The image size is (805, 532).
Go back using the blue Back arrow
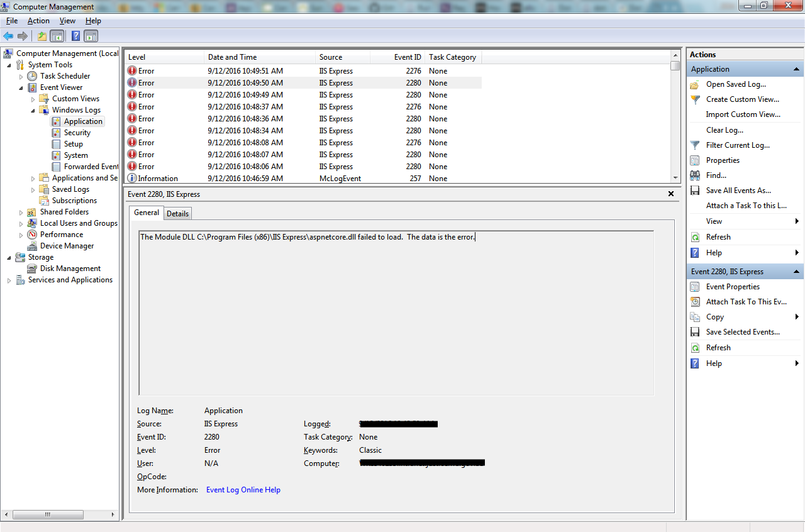click(8, 36)
